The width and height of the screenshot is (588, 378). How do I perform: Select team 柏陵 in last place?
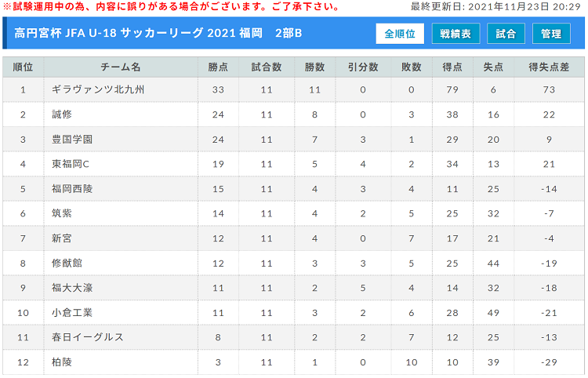pos(62,362)
